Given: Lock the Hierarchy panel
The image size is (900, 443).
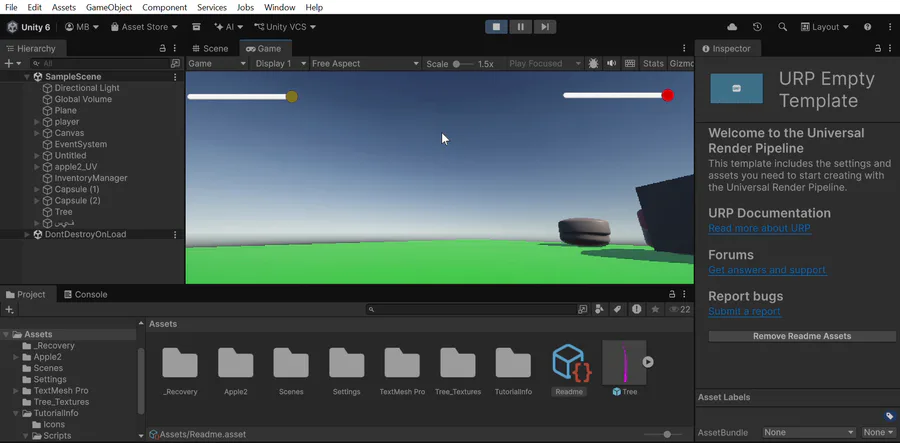Looking at the screenshot, I should click(x=162, y=49).
